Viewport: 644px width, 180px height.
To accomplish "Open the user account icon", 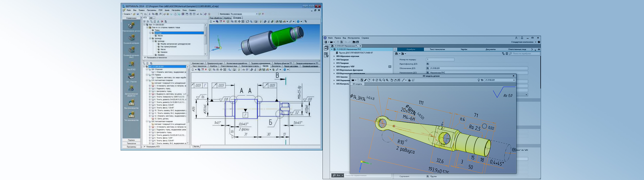I will 516,38.
